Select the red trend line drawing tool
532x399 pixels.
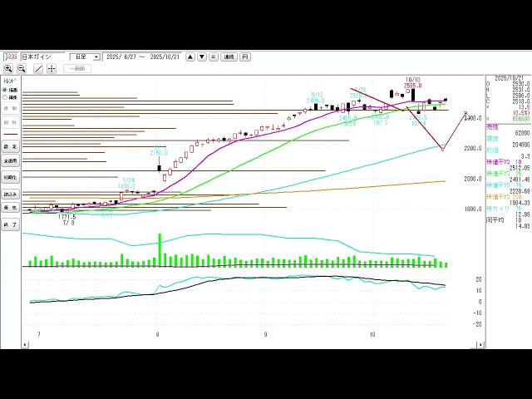38,68
